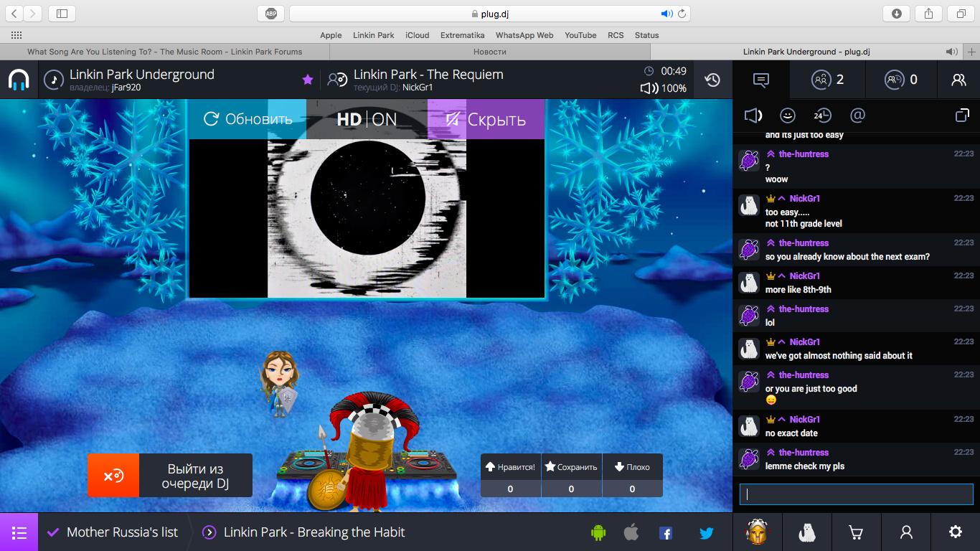Click the-huntress name above 'lemme check my pls'
The image size is (980, 551).
[804, 453]
